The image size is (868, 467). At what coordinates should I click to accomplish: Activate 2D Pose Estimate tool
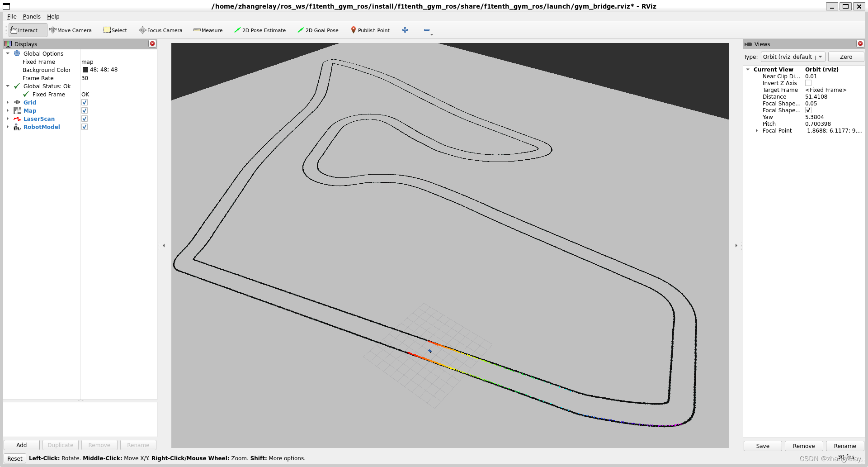(x=260, y=30)
